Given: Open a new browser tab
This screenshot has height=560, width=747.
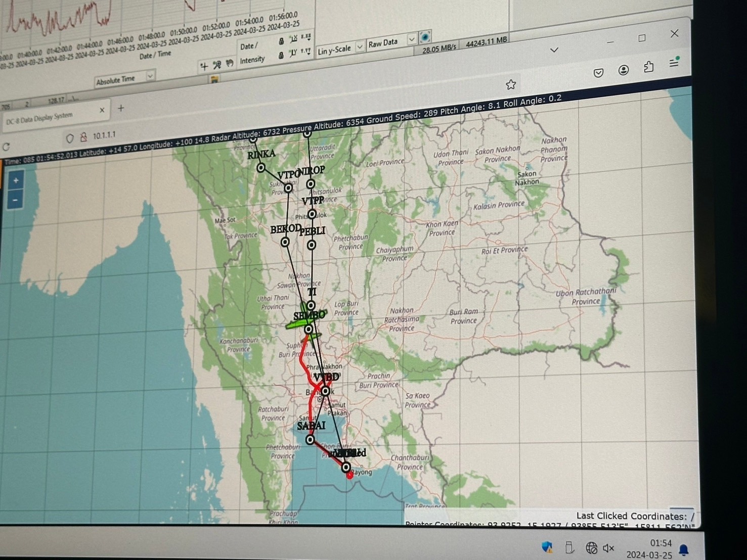Looking at the screenshot, I should click(x=121, y=108).
